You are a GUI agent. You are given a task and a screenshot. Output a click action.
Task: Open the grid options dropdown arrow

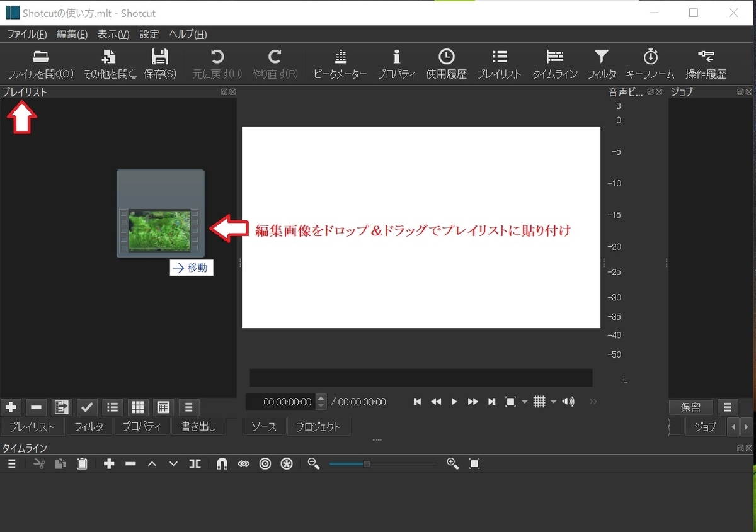(x=553, y=402)
